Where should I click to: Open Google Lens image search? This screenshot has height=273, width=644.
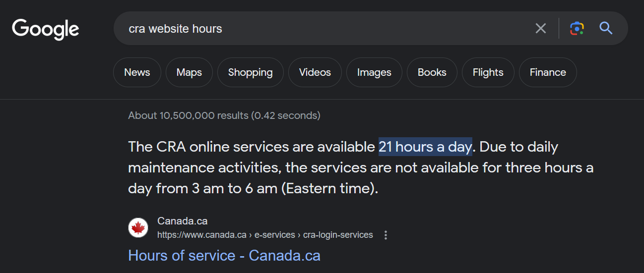click(x=577, y=28)
